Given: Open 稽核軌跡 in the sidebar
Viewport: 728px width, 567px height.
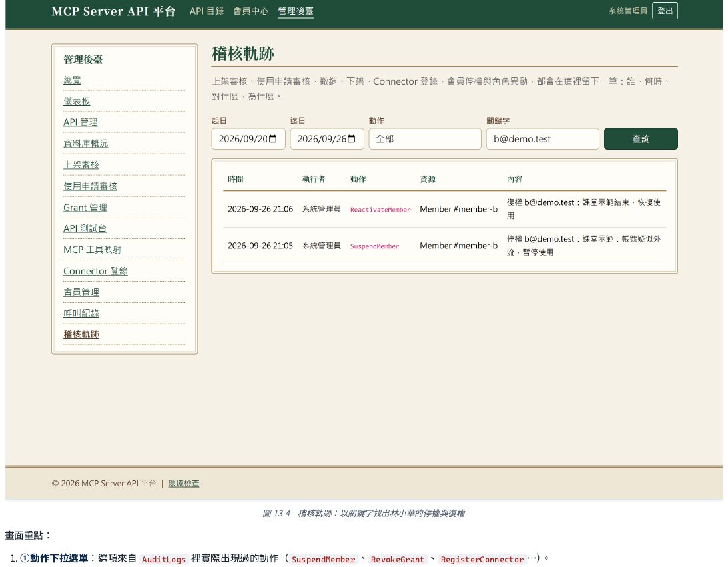Looking at the screenshot, I should tap(81, 334).
